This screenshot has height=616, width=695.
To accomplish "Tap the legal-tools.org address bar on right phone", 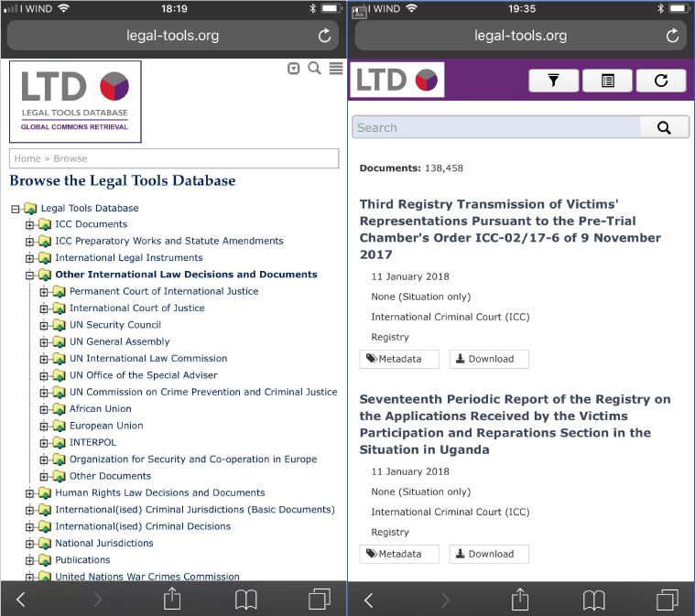I will point(520,36).
